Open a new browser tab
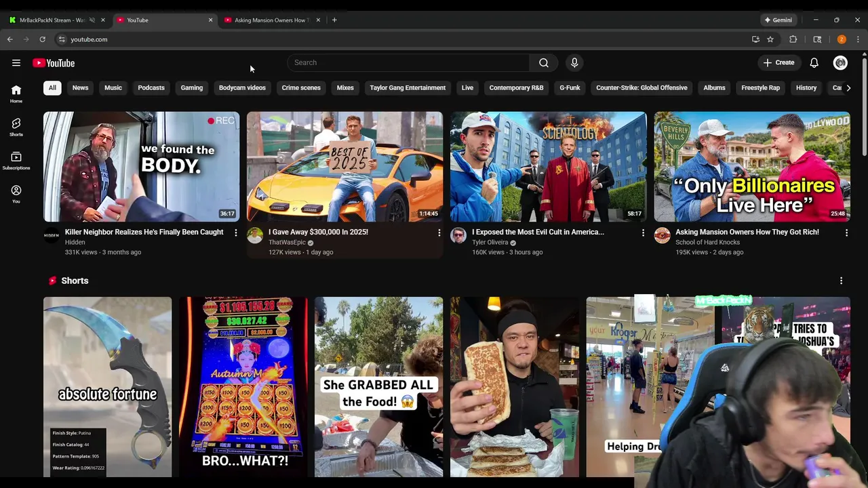The image size is (868, 488). point(334,20)
